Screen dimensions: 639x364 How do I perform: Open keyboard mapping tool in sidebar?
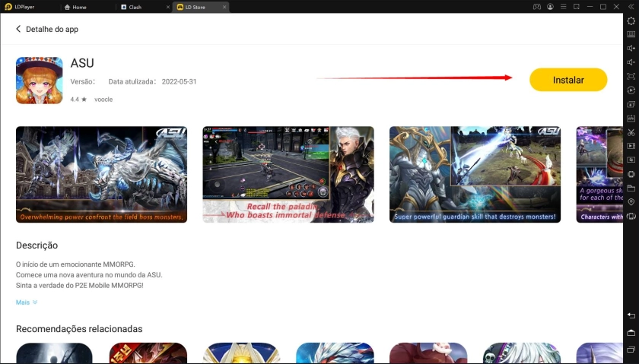631,35
